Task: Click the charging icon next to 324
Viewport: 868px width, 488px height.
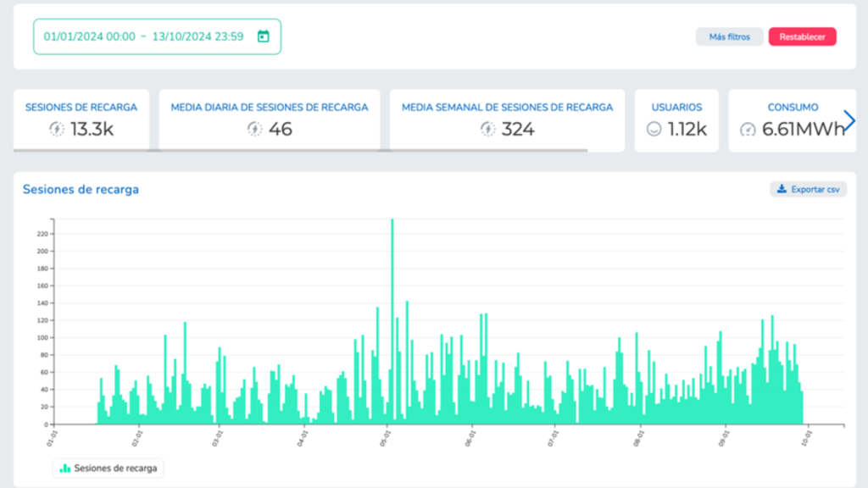Action: tap(487, 129)
